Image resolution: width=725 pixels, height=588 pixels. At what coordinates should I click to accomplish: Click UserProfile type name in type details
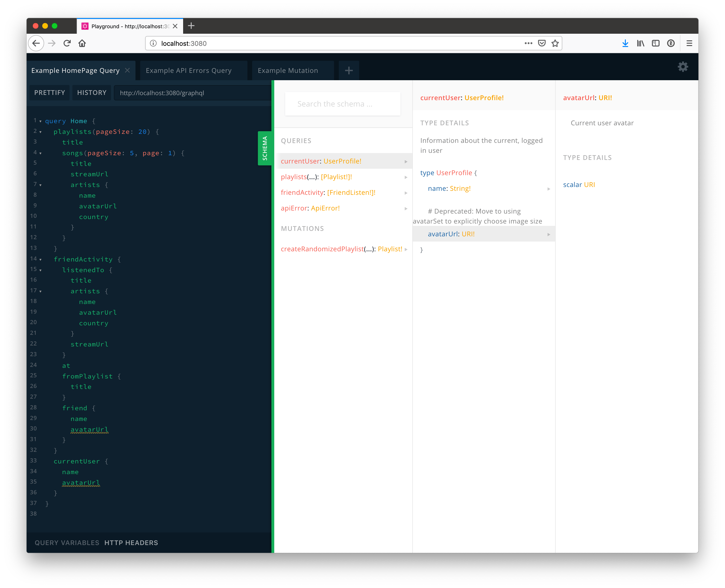point(454,173)
